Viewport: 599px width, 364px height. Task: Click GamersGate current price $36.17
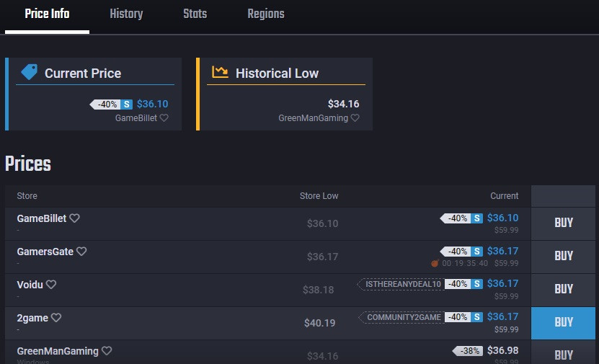pyautogui.click(x=502, y=251)
